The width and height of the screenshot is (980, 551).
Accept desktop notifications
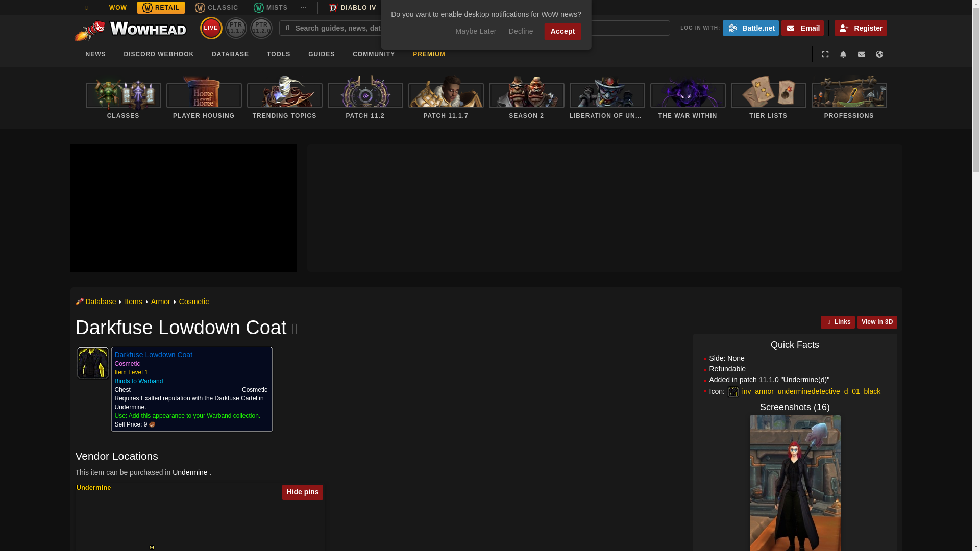click(x=562, y=32)
